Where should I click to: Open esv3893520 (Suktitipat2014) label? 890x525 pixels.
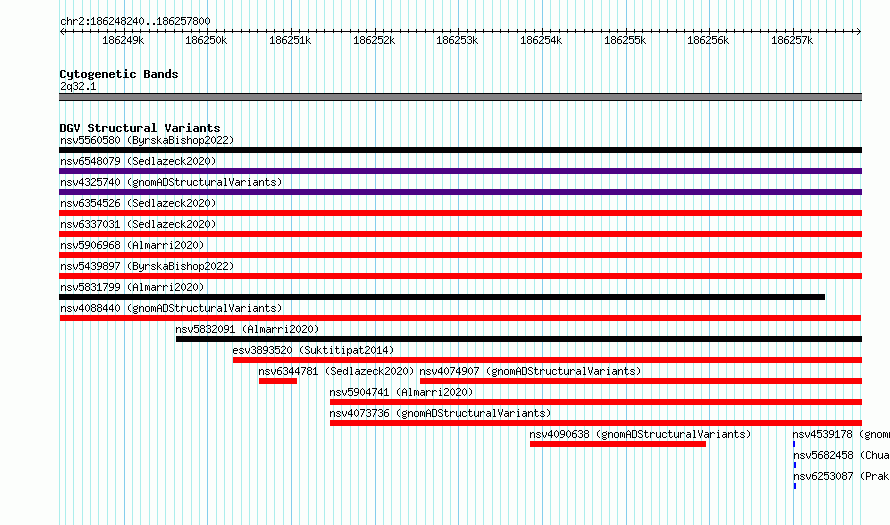coord(313,350)
